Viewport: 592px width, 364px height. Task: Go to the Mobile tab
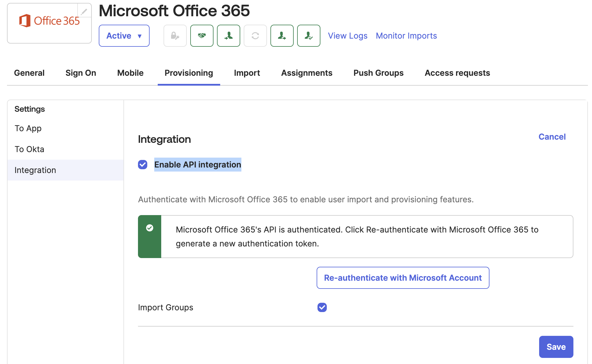pyautogui.click(x=130, y=73)
